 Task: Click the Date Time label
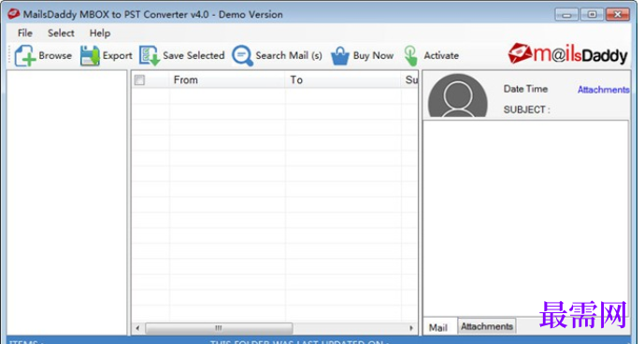point(525,89)
